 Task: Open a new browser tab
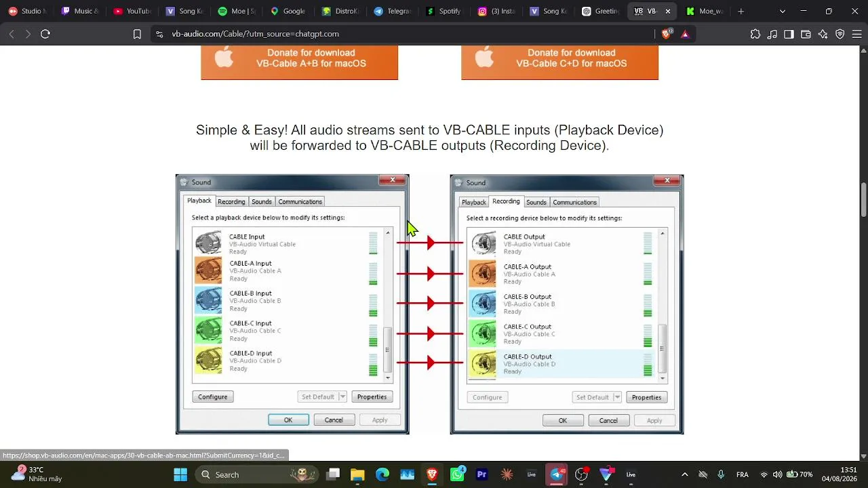[x=741, y=11]
